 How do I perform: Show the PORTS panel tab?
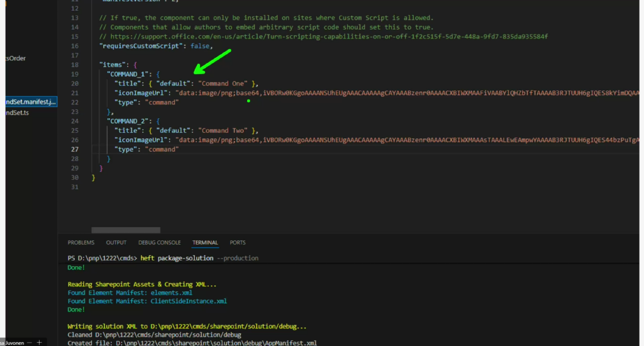tap(238, 242)
